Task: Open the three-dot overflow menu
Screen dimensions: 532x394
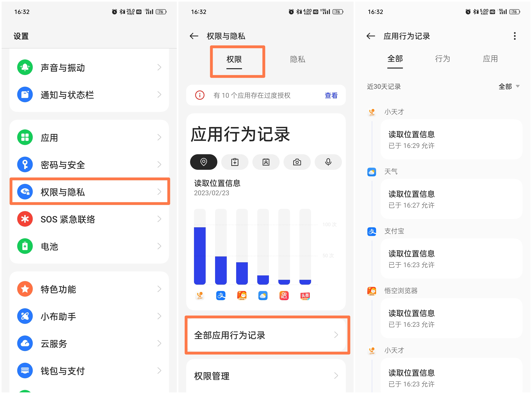Action: pos(515,36)
